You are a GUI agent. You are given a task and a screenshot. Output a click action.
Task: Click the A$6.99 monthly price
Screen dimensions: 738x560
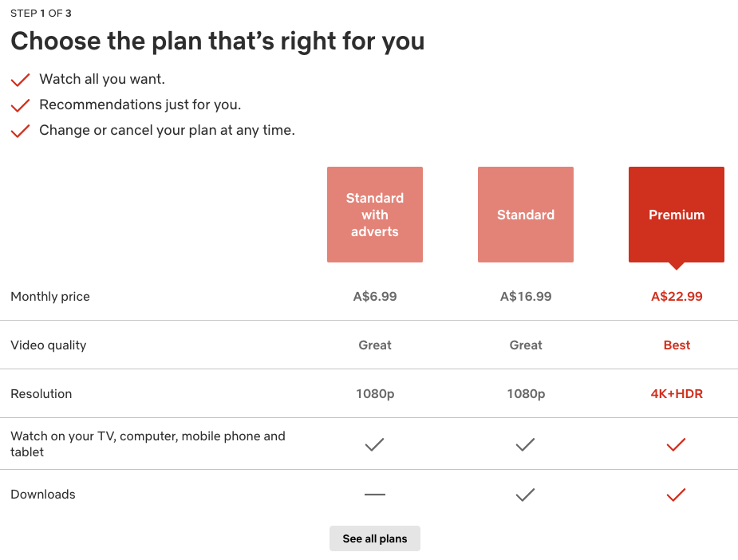pos(375,297)
